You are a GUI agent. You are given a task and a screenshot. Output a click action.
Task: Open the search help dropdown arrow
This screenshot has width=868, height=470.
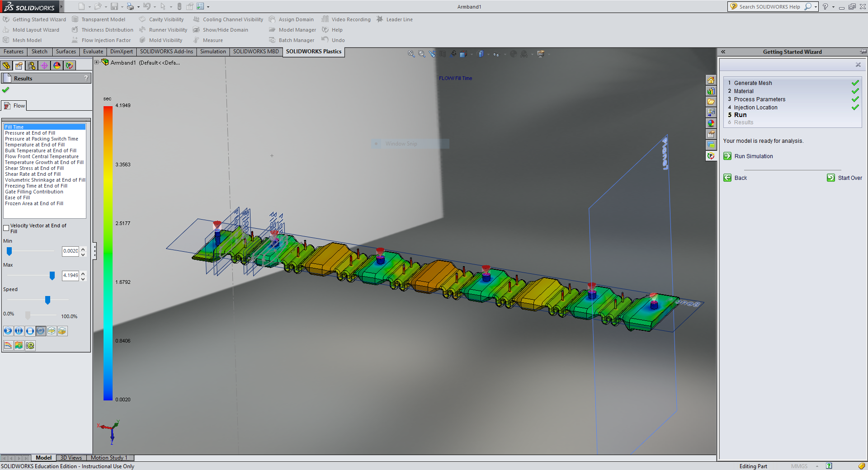816,7
